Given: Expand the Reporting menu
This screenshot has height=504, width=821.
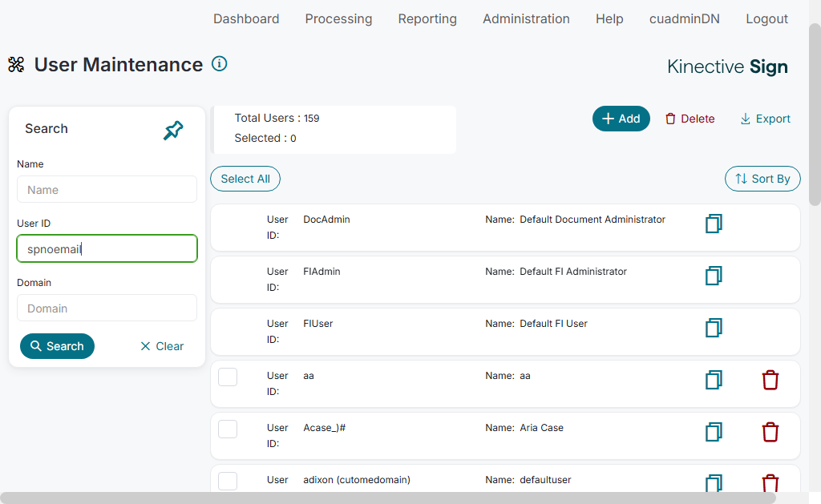Looking at the screenshot, I should pos(427,19).
